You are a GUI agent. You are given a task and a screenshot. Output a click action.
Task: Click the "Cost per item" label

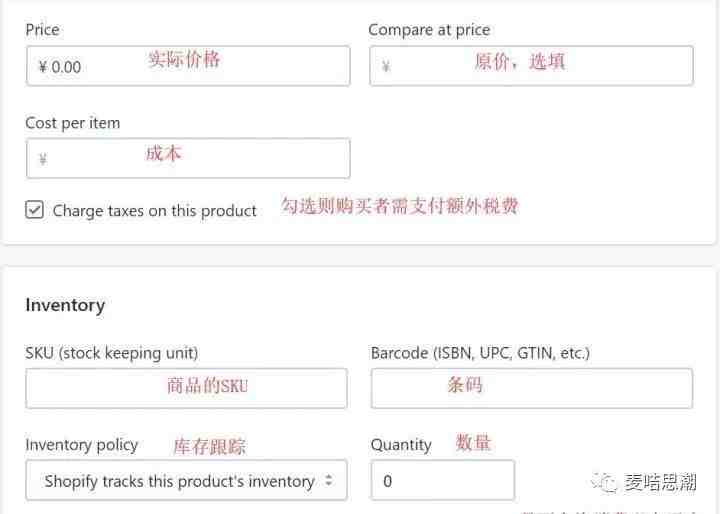73,123
